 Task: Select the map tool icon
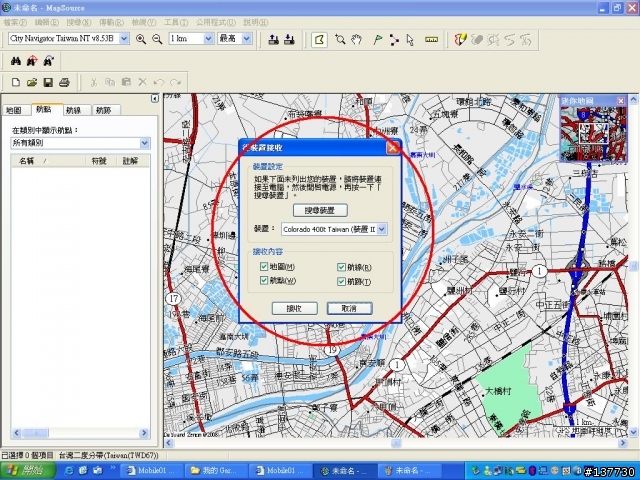tap(320, 40)
